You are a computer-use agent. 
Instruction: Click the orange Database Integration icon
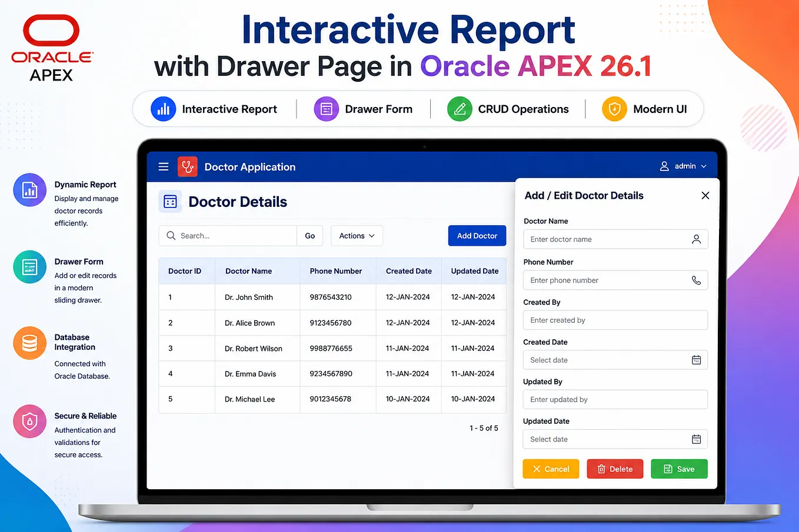29,343
